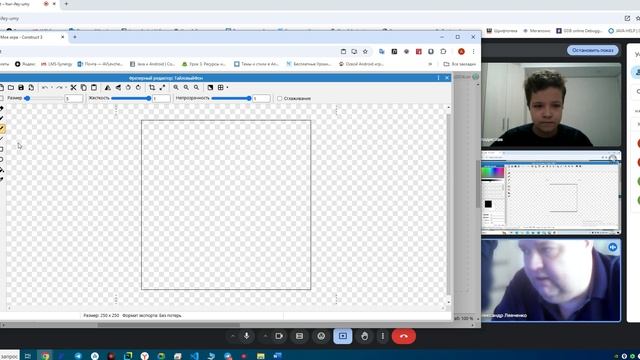The width and height of the screenshot is (640, 360).
Task: Mute the microphone in call bar
Action: click(247, 336)
